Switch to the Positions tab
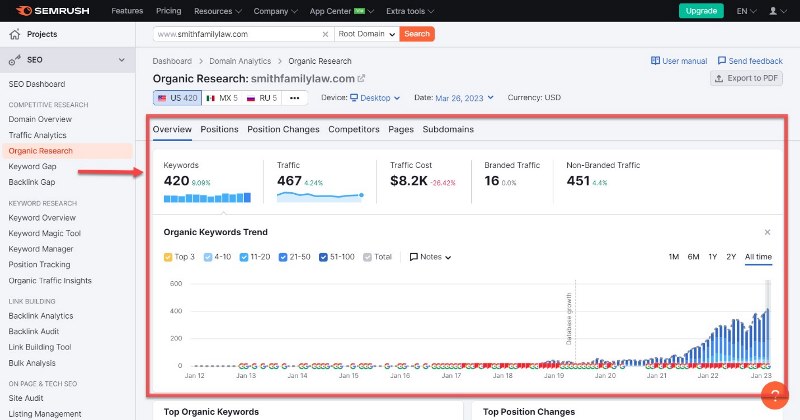Viewport: 800px width, 420px height. coord(219,130)
